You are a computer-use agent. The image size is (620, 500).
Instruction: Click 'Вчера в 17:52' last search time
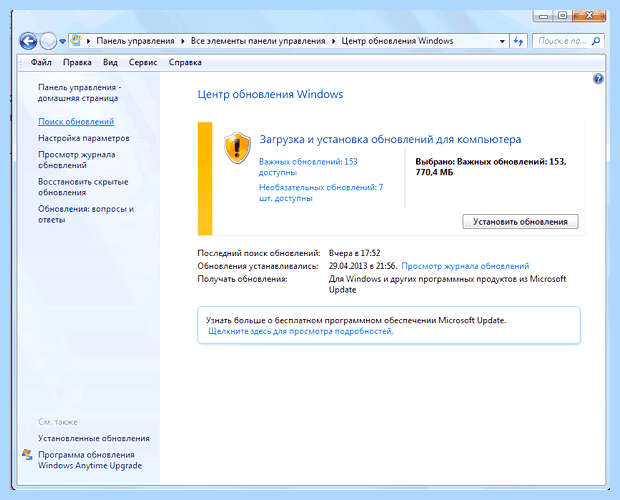[354, 253]
